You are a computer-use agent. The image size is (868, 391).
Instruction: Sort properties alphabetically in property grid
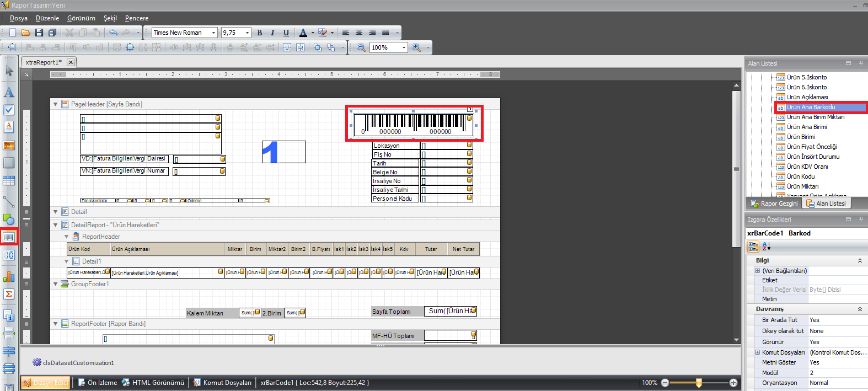[x=766, y=247]
